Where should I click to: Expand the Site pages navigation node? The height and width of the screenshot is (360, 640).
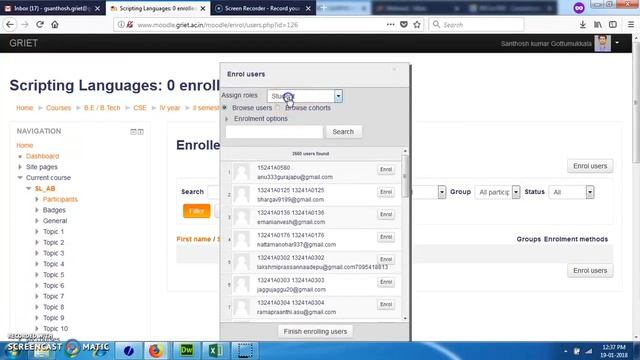tap(20, 167)
